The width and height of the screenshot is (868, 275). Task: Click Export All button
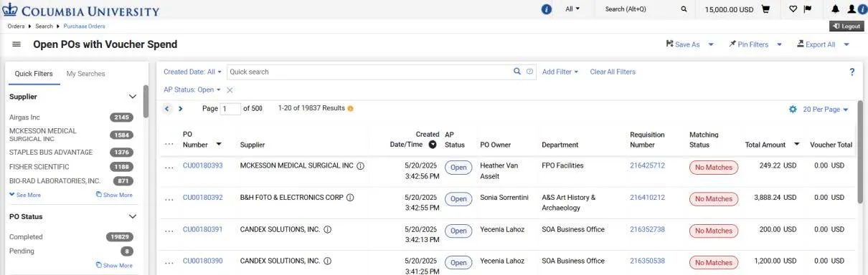pyautogui.click(x=816, y=44)
